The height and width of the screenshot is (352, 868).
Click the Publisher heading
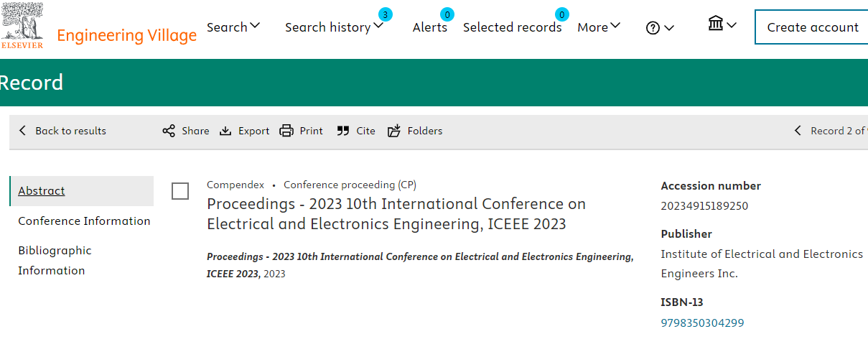click(x=686, y=234)
